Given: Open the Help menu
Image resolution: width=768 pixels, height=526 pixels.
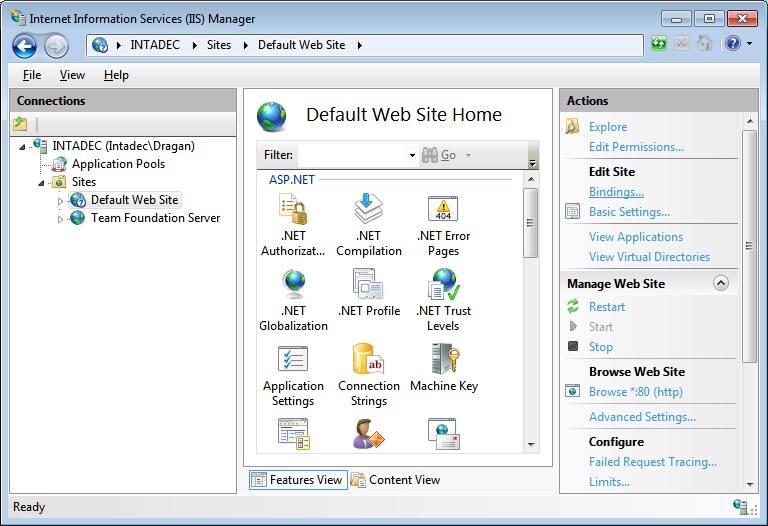Looking at the screenshot, I should tap(116, 75).
